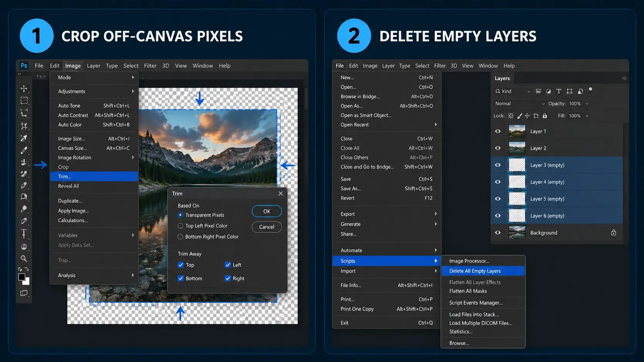
Task: Uncheck the Bottom trim checkbox
Action: pyautogui.click(x=181, y=278)
